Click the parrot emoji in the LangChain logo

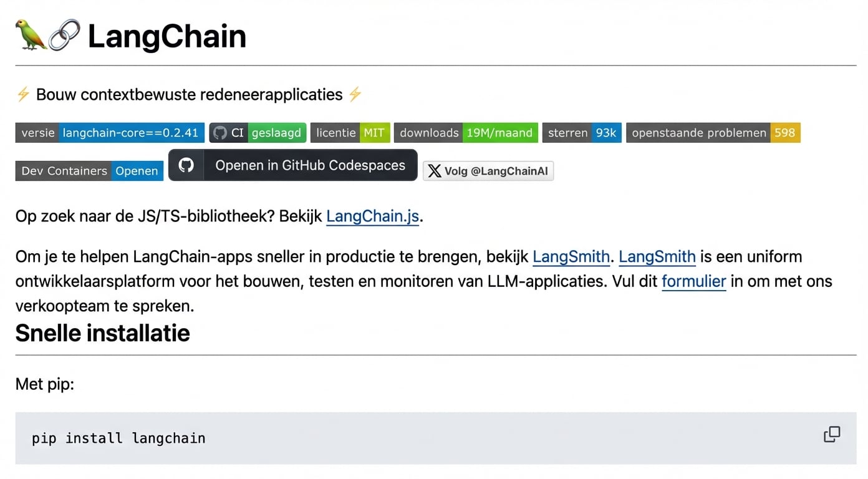tap(32, 36)
